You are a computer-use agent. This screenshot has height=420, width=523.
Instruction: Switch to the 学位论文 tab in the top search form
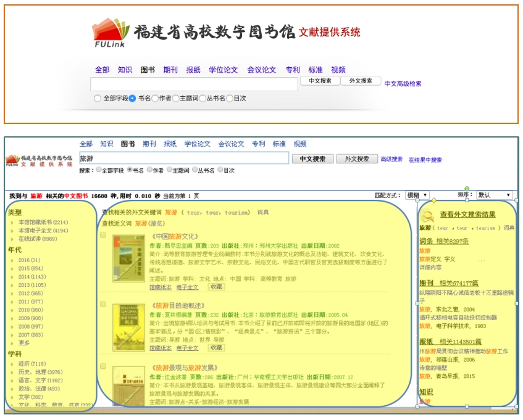223,70
